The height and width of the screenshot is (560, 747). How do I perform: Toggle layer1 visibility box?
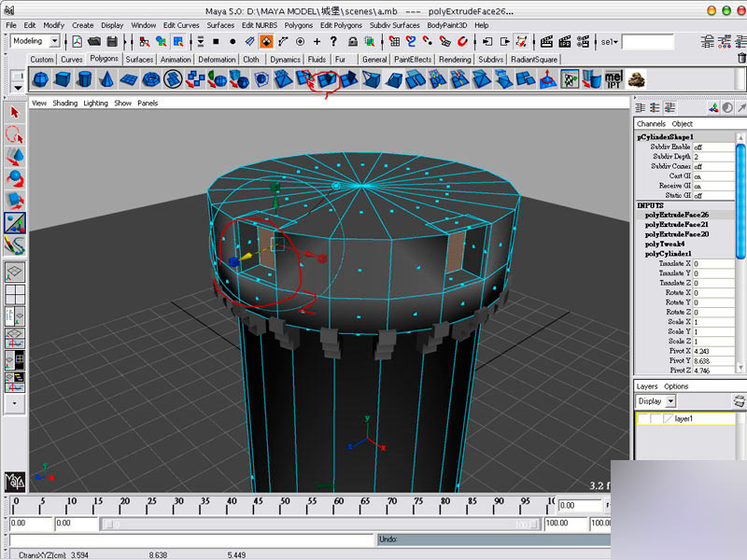pyautogui.click(x=642, y=419)
